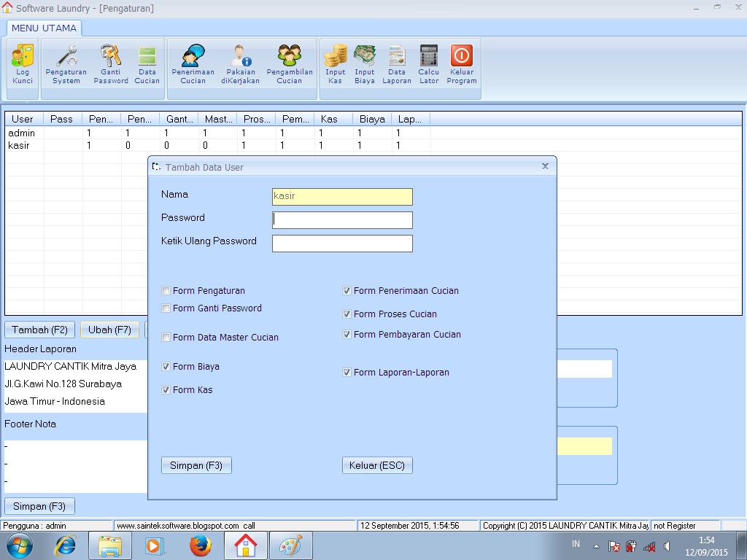Screen dimensions: 747x560
Task: Disable Form Penerimaan Cucian access
Action: [x=347, y=290]
